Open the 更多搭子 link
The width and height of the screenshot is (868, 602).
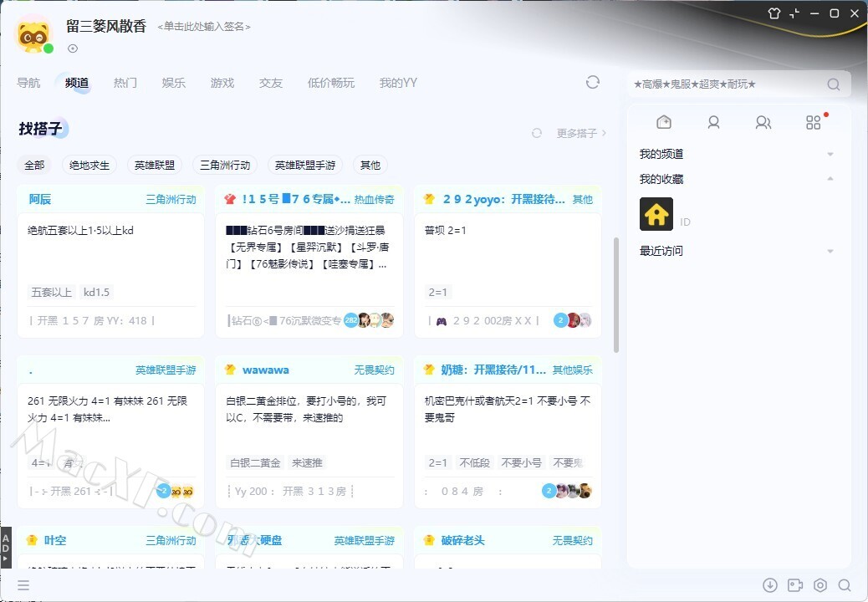pyautogui.click(x=581, y=133)
